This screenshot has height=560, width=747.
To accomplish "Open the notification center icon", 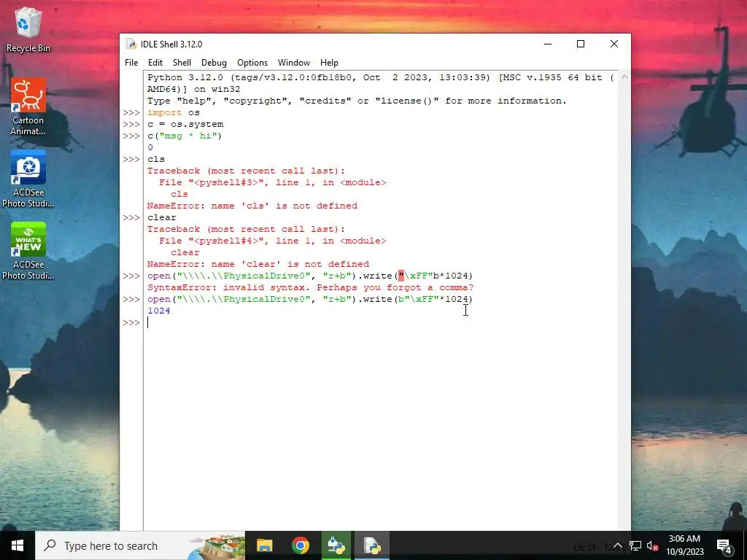I will click(724, 545).
